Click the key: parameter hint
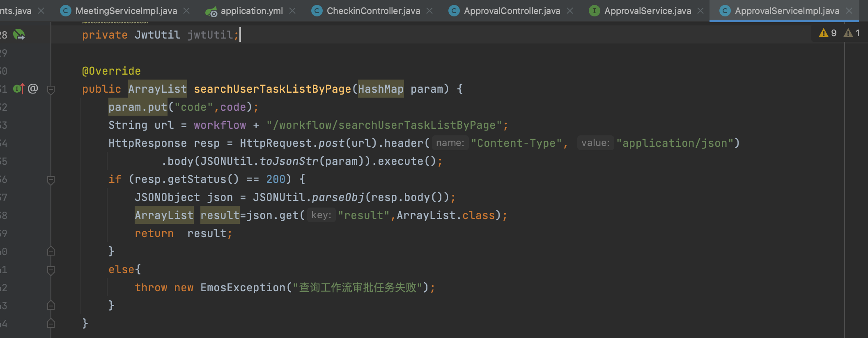Viewport: 868px width, 338px height. point(321,215)
